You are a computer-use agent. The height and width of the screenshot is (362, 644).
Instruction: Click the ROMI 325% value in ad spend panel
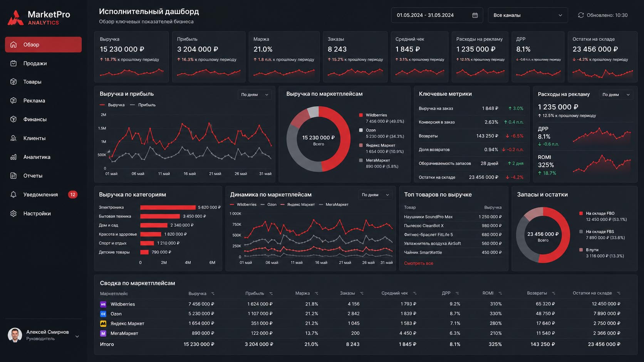546,165
